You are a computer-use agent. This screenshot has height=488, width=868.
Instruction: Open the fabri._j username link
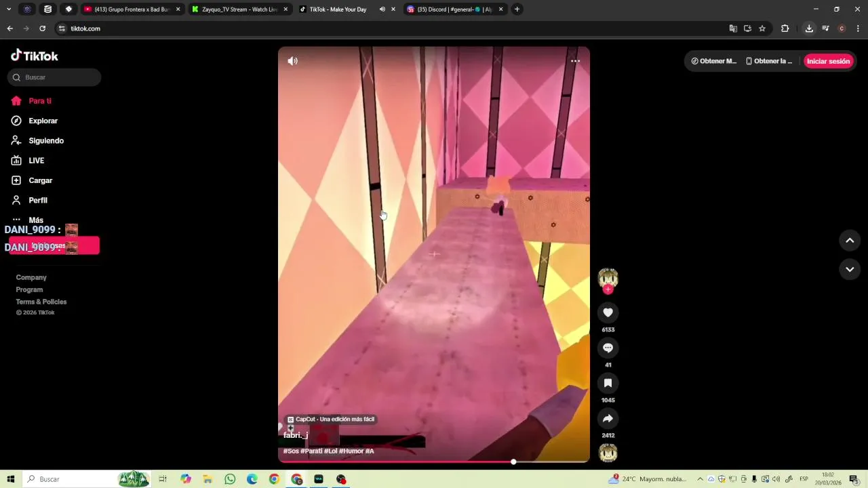pyautogui.click(x=296, y=435)
